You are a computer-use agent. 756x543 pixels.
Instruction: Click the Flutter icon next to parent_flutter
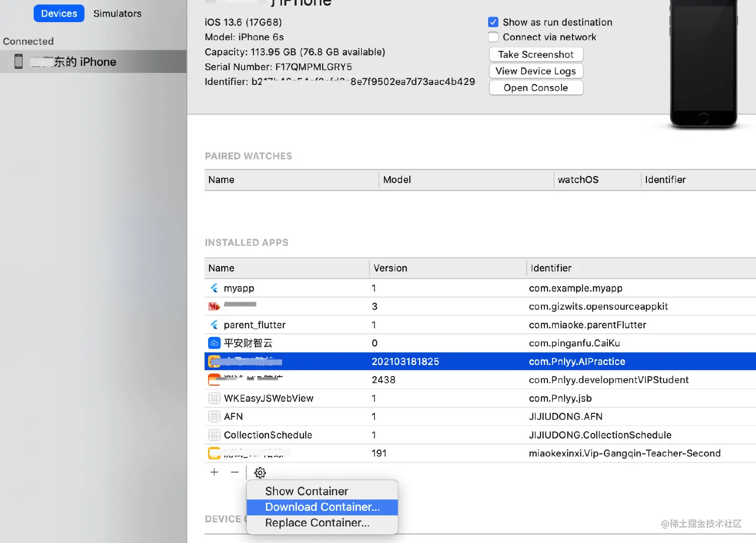215,325
